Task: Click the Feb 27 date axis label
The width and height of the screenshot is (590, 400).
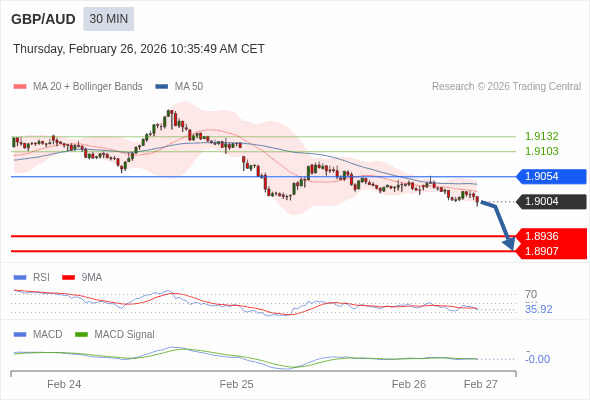Action: (x=481, y=385)
